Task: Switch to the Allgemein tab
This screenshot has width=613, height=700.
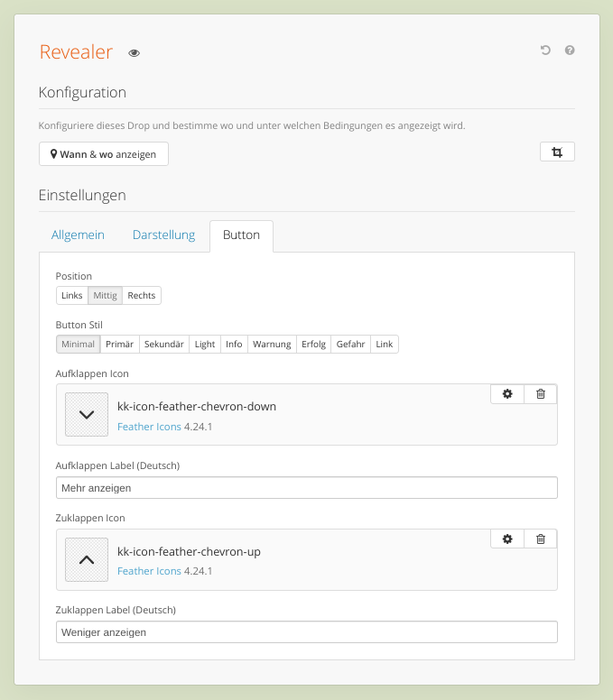Action: [78, 235]
